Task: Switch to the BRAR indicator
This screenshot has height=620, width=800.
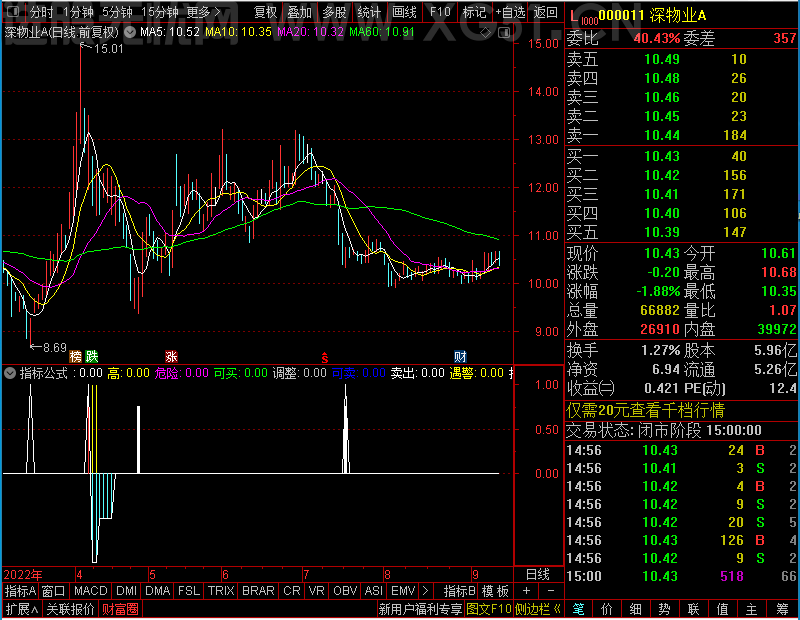Action: click(x=258, y=591)
